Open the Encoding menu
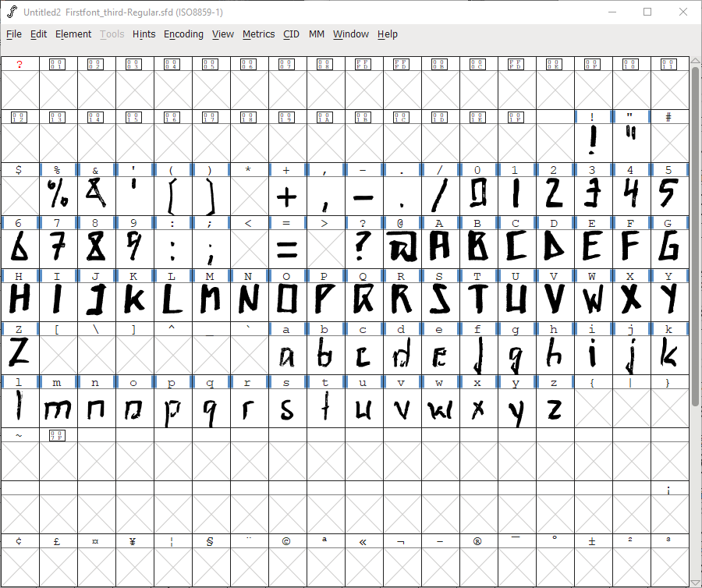 183,34
